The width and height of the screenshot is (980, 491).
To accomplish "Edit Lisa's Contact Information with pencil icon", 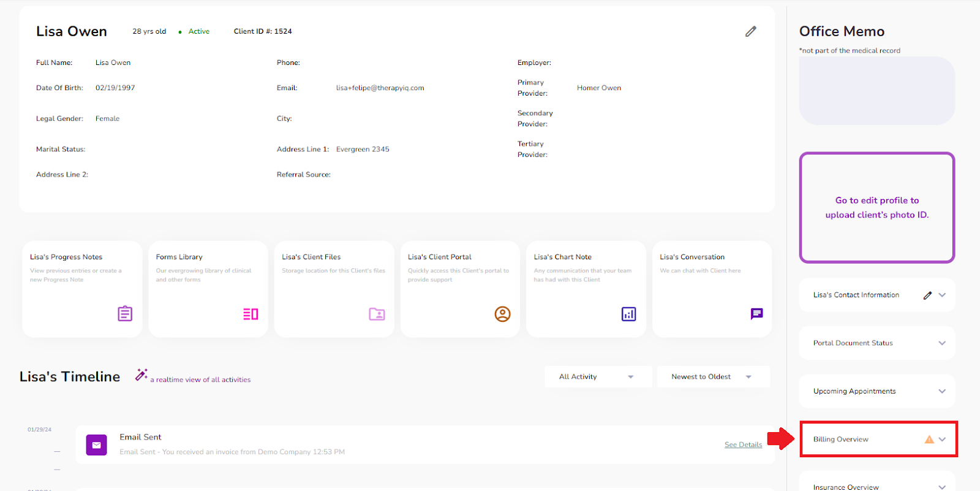I will (x=927, y=295).
